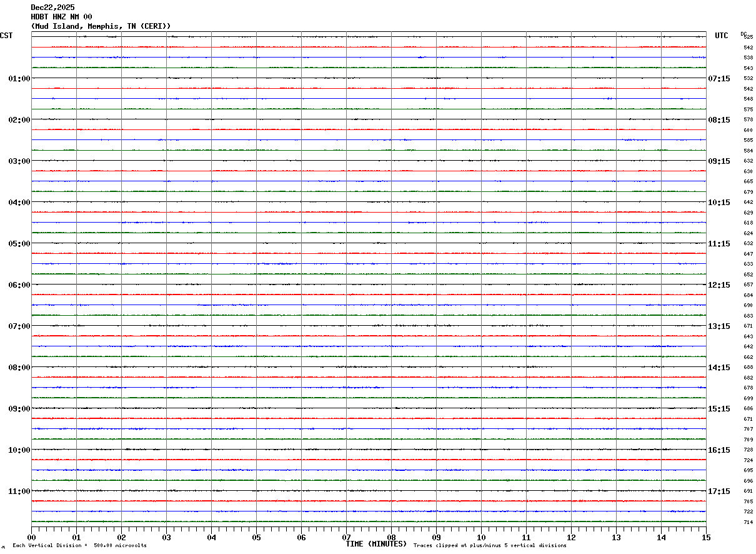Select minute 08 on the bottom time axis

pos(391,537)
